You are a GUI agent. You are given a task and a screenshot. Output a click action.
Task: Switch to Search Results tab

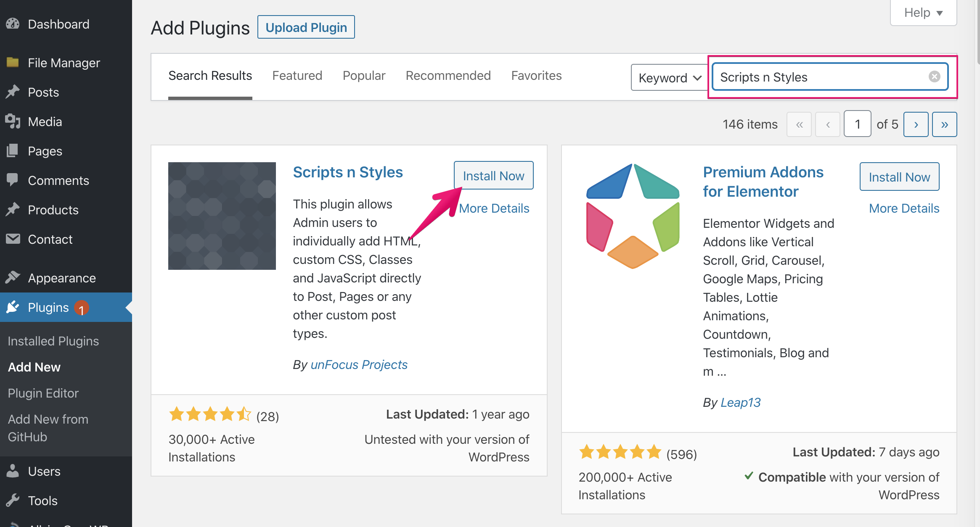(x=210, y=76)
